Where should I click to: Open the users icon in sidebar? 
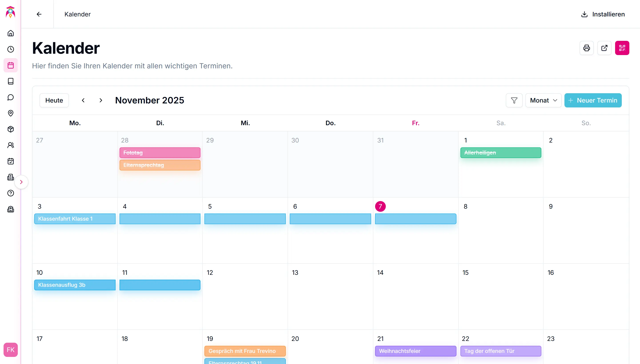pyautogui.click(x=10, y=145)
